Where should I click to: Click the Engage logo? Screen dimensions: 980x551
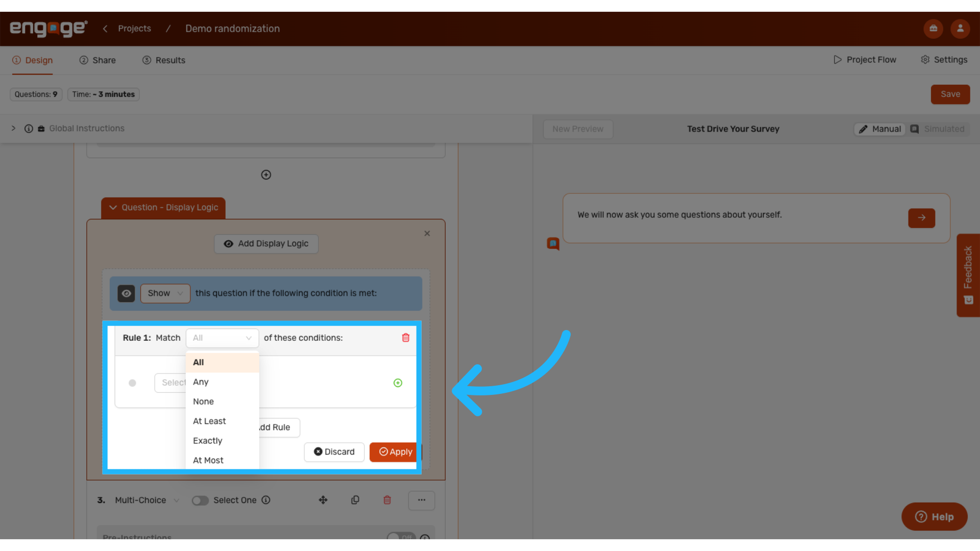pyautogui.click(x=48, y=29)
